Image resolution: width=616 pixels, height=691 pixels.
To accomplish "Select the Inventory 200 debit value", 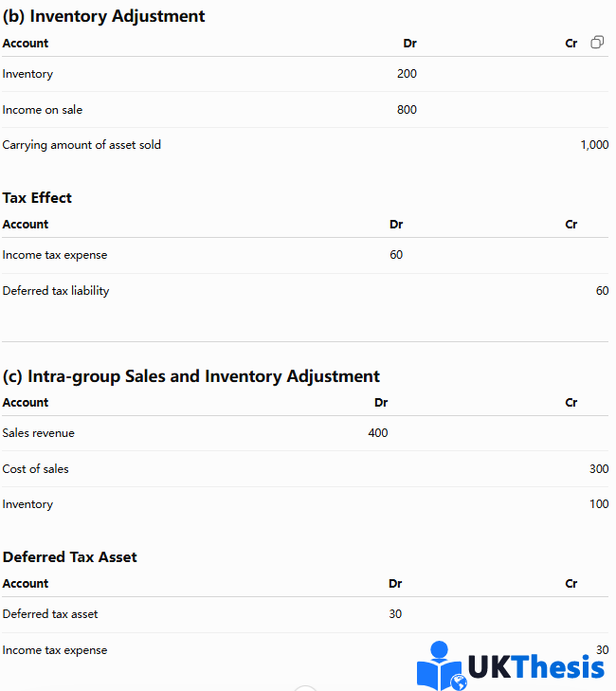I will (407, 74).
